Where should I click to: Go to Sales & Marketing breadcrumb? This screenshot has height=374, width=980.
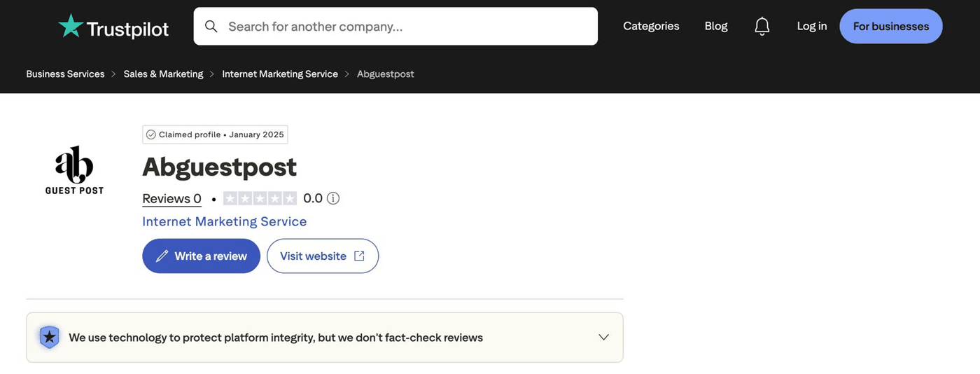[x=163, y=74]
